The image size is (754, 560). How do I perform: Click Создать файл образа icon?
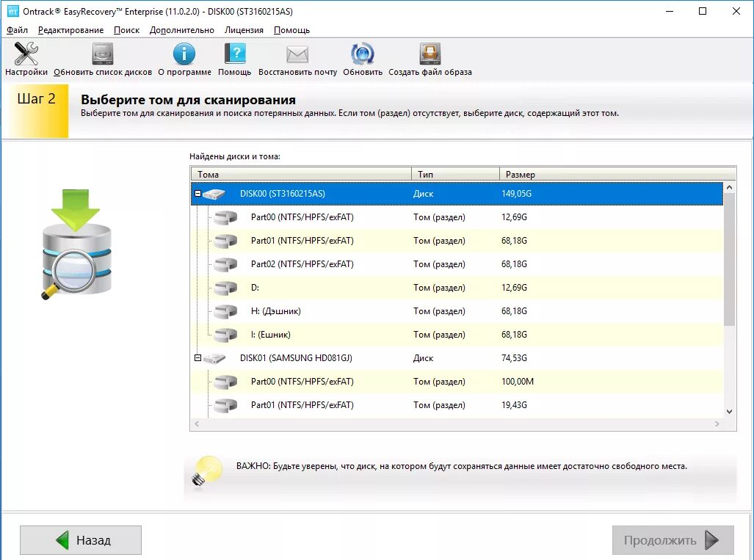[x=430, y=54]
